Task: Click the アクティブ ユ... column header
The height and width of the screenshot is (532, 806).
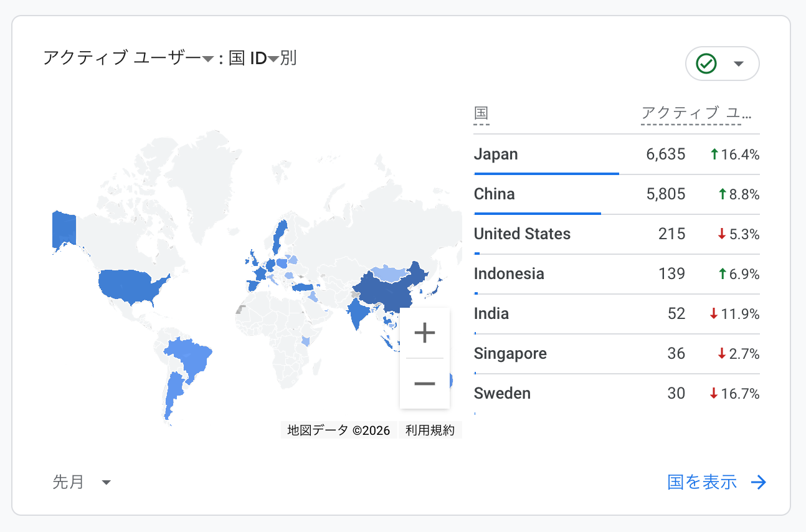Action: pyautogui.click(x=696, y=113)
